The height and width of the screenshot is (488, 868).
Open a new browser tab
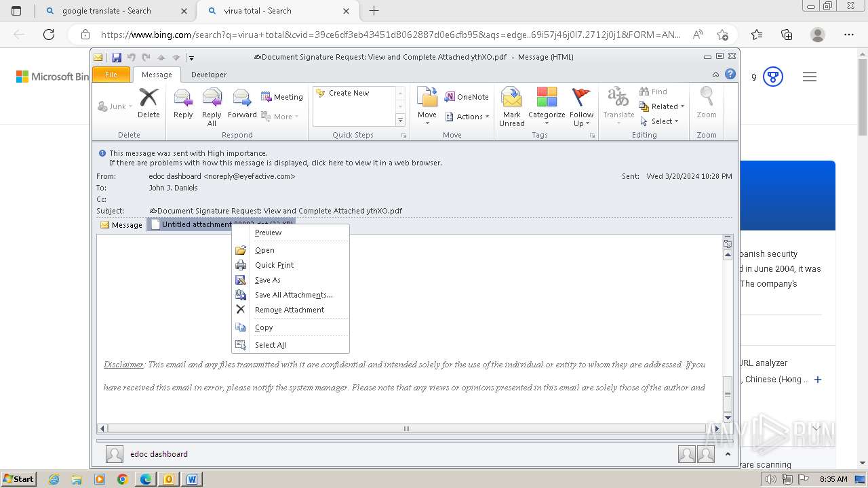click(x=374, y=11)
